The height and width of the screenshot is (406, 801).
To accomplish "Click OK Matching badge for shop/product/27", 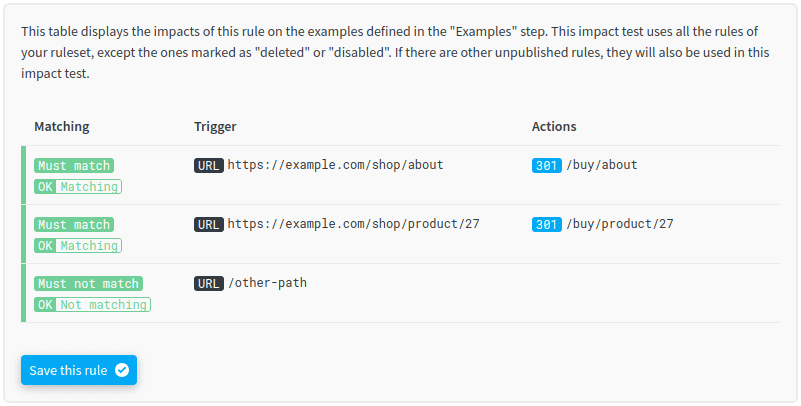I will pos(78,246).
